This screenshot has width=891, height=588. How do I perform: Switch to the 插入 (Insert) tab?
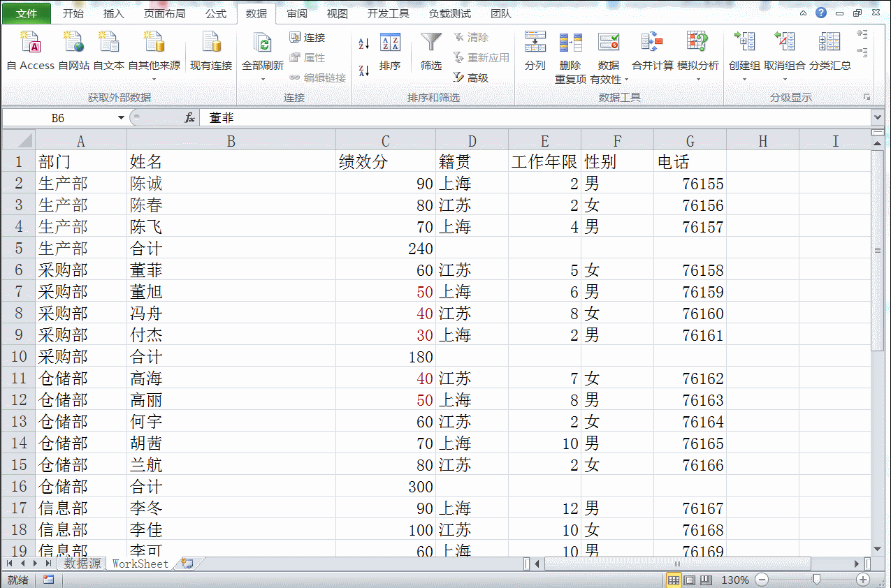click(x=114, y=13)
